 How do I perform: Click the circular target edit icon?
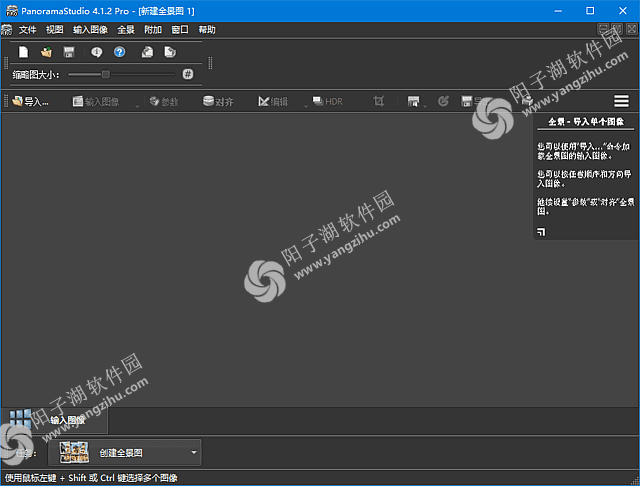[443, 101]
